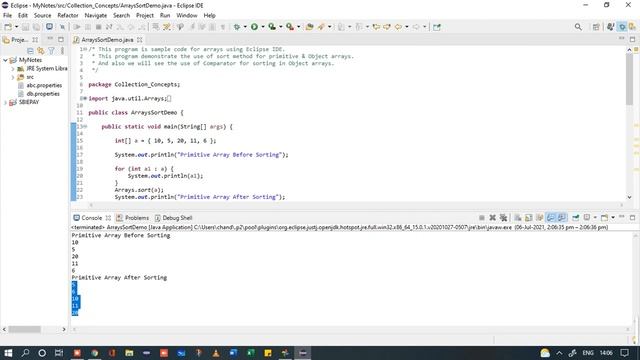Open the New file wizard icon
The image size is (640, 360).
pyautogui.click(x=8, y=27)
